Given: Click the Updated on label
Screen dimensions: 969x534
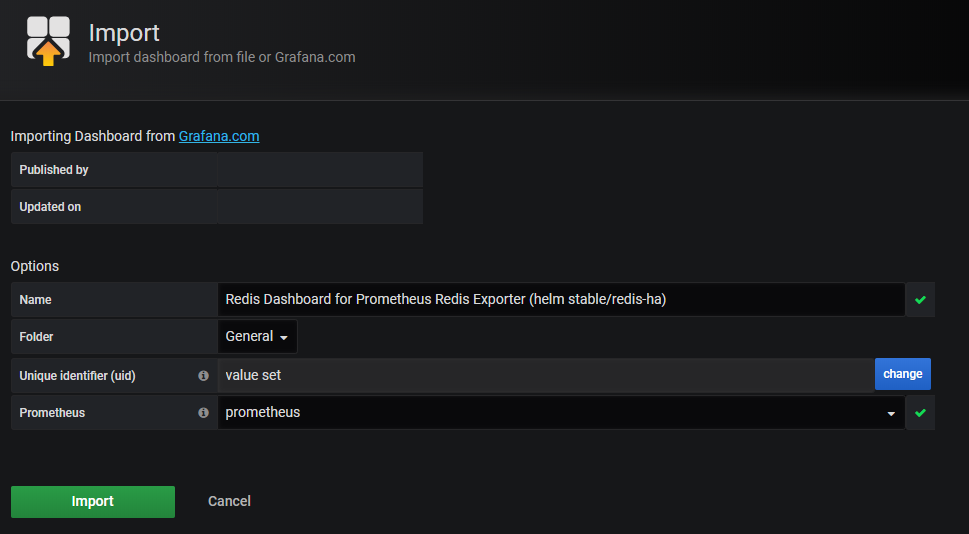Looking at the screenshot, I should click(50, 207).
